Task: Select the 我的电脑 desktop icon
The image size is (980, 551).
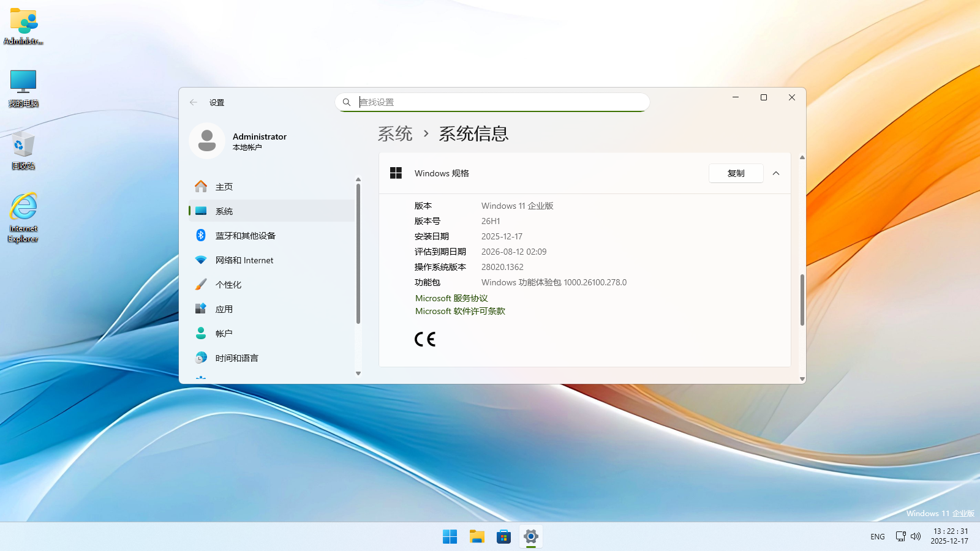Action: pyautogui.click(x=23, y=89)
